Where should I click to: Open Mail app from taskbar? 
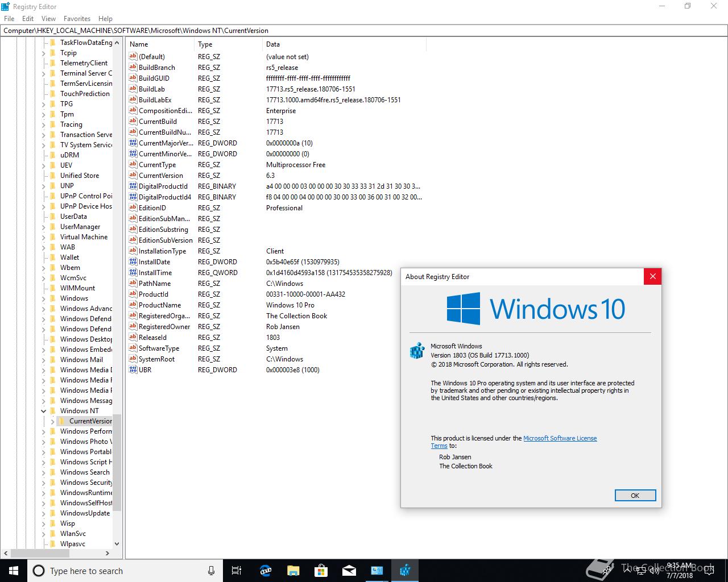coord(349,571)
